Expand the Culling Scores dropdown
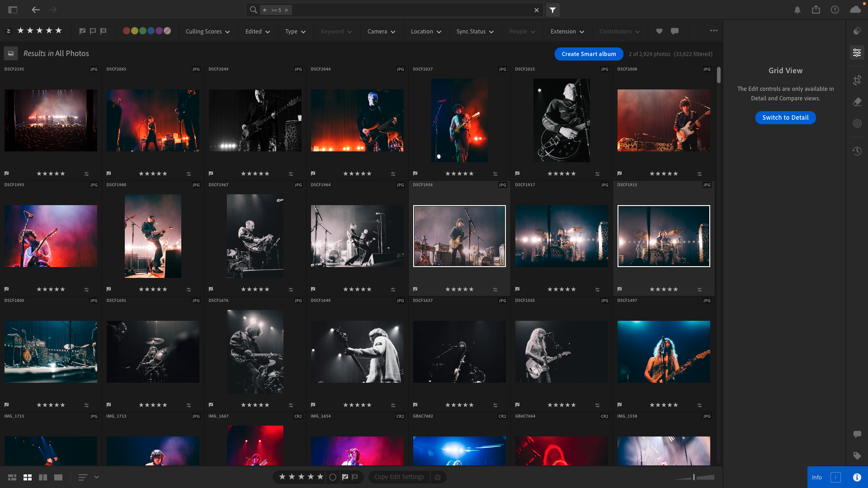 [208, 32]
